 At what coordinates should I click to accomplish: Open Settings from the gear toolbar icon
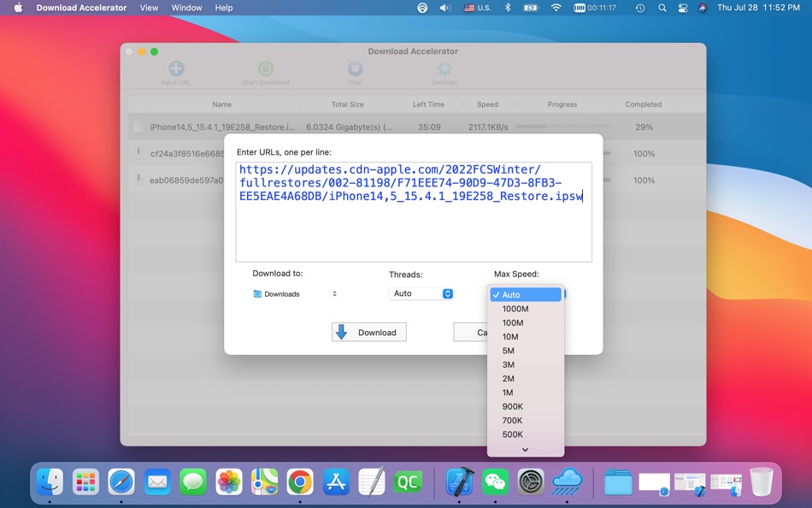point(444,69)
